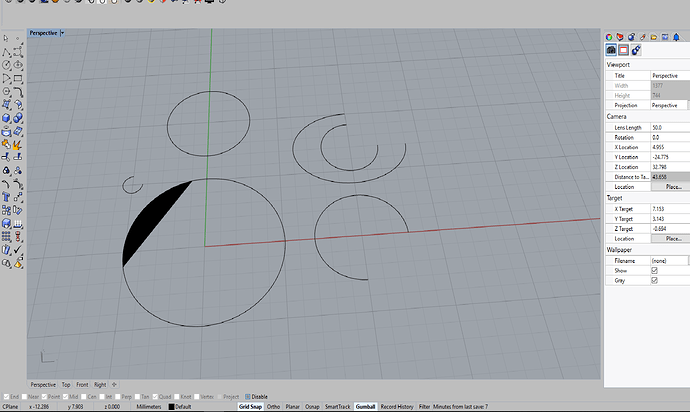Viewport: 690px width, 412px height.
Task: Enable the Int osnap checkbox
Action: (x=102, y=397)
